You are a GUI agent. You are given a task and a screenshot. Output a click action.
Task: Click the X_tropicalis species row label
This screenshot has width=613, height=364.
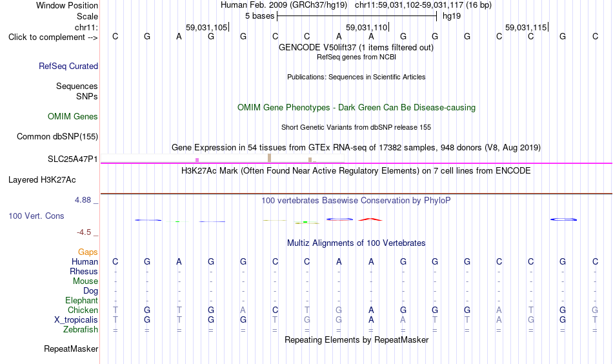click(x=76, y=320)
